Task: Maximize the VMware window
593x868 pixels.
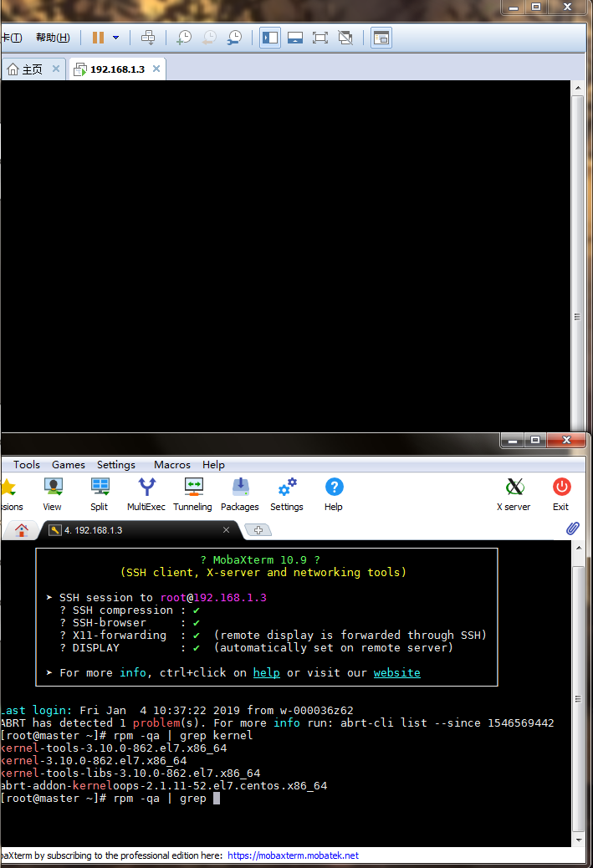Action: click(536, 7)
